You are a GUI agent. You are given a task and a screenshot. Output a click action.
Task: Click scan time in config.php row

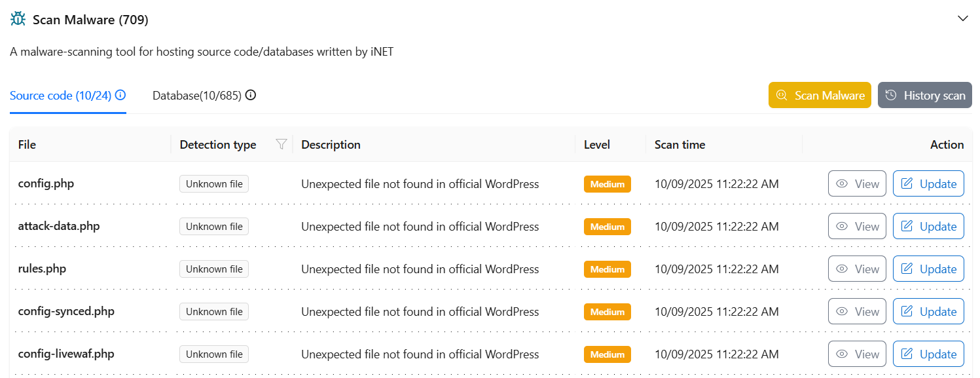pos(717,184)
